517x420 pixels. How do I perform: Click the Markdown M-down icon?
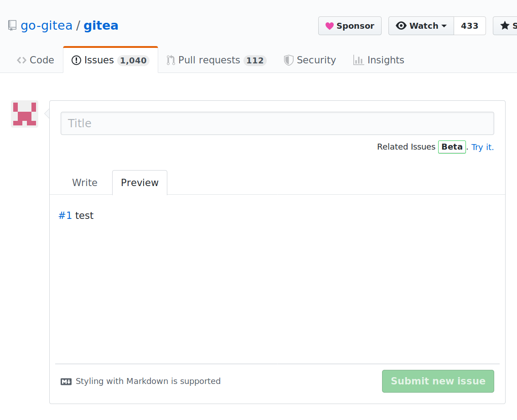pyautogui.click(x=66, y=382)
